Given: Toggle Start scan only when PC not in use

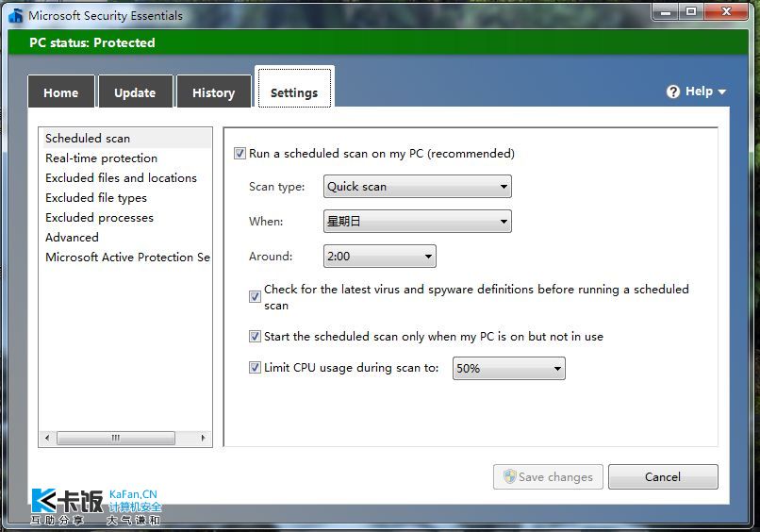Looking at the screenshot, I should pos(255,336).
